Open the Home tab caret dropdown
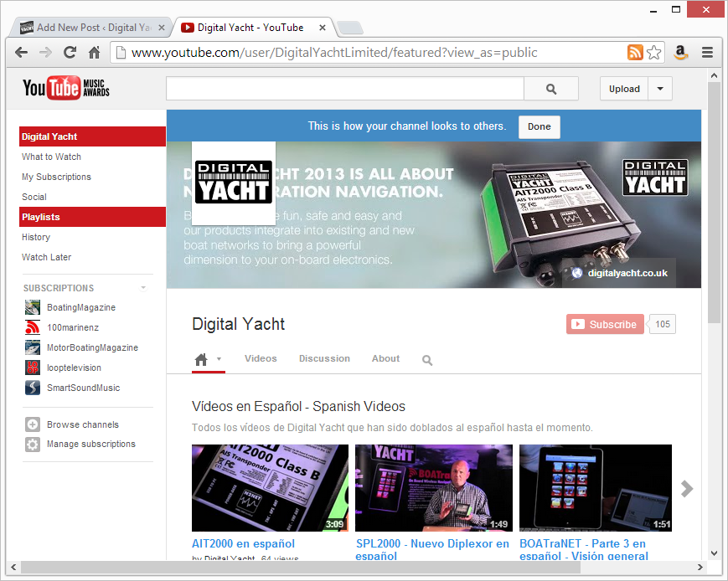The width and height of the screenshot is (728, 581). (217, 359)
